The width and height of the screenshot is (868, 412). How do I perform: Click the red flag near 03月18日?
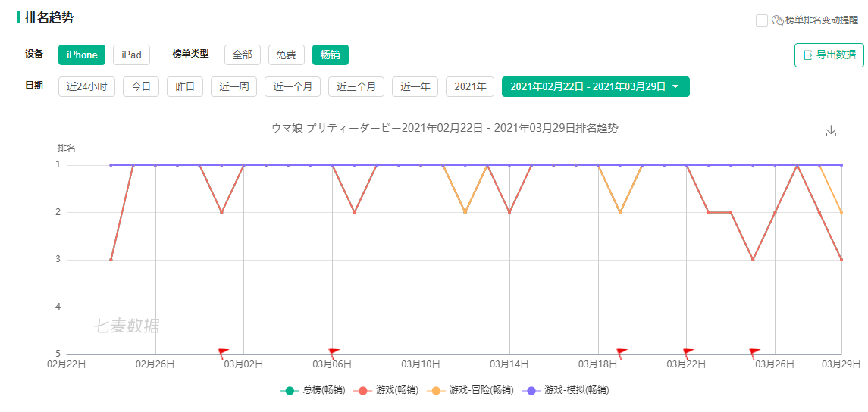(622, 354)
